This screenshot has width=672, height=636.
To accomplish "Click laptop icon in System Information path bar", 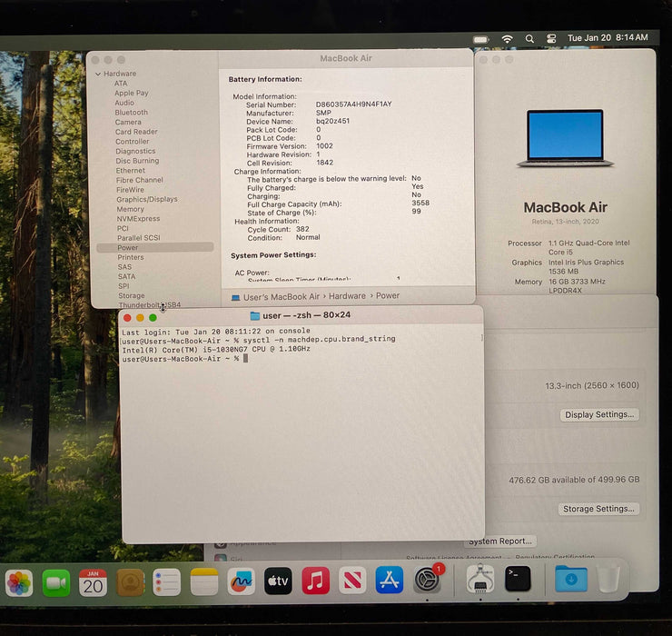I will [235, 297].
